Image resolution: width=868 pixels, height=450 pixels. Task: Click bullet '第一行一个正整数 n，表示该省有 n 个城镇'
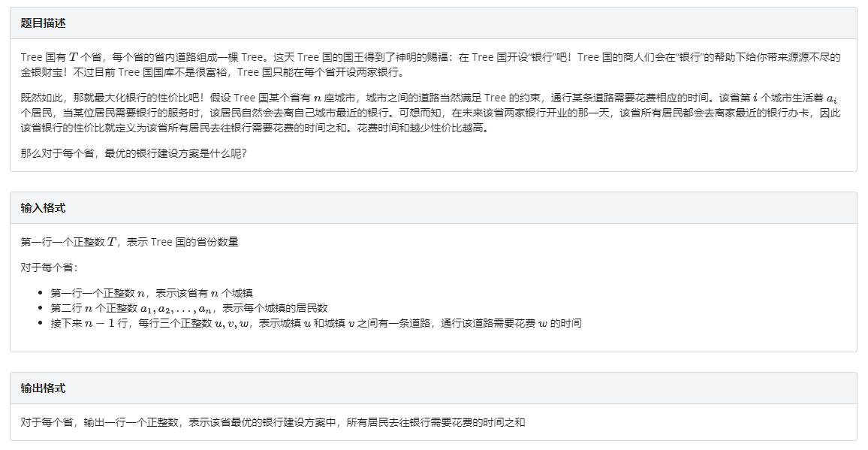pos(152,293)
